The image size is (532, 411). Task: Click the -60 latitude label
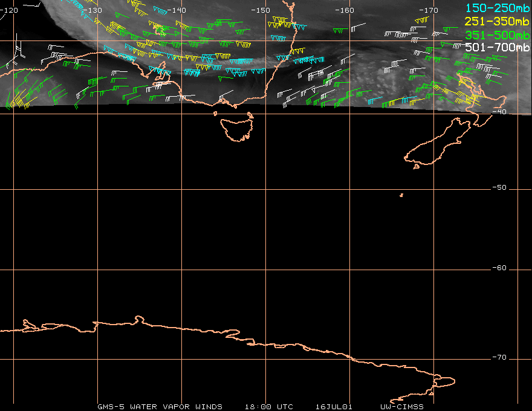pos(499,268)
